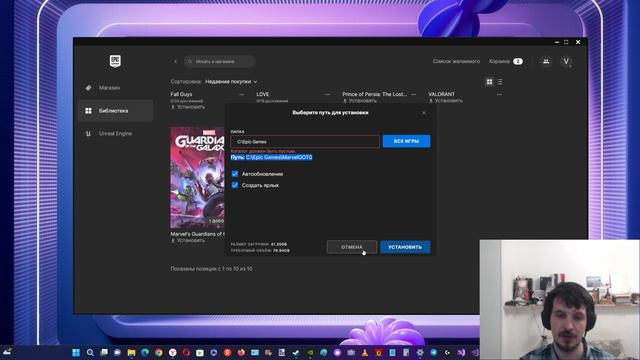Click the УСТАНОВИТЬ install button

(405, 247)
